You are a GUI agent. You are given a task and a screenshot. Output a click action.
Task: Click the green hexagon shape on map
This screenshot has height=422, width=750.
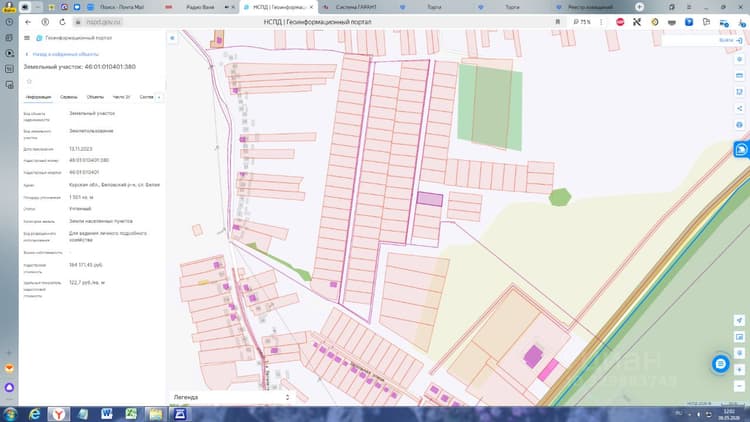[x=560, y=197]
